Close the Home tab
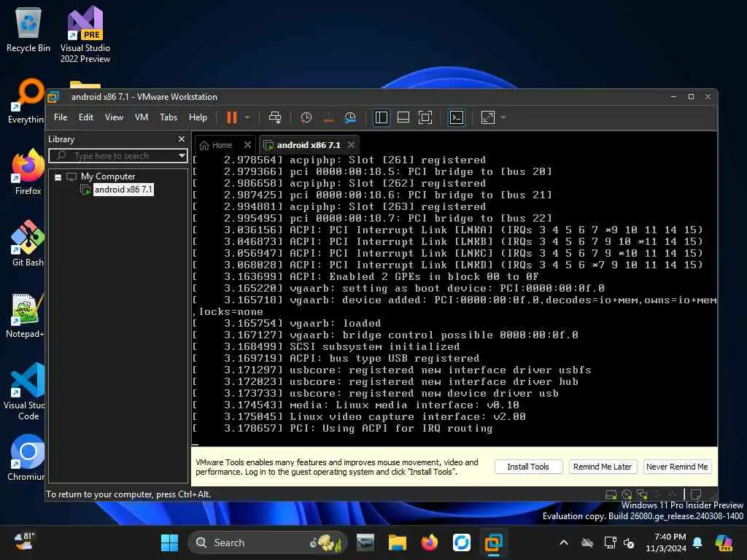Screen dimensions: 747x560 pyautogui.click(x=247, y=145)
